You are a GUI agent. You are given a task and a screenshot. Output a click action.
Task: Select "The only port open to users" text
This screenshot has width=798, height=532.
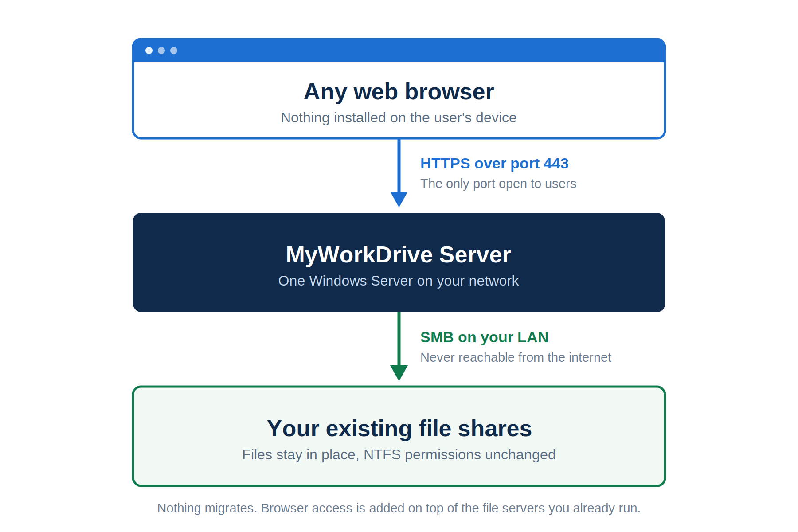coord(498,184)
